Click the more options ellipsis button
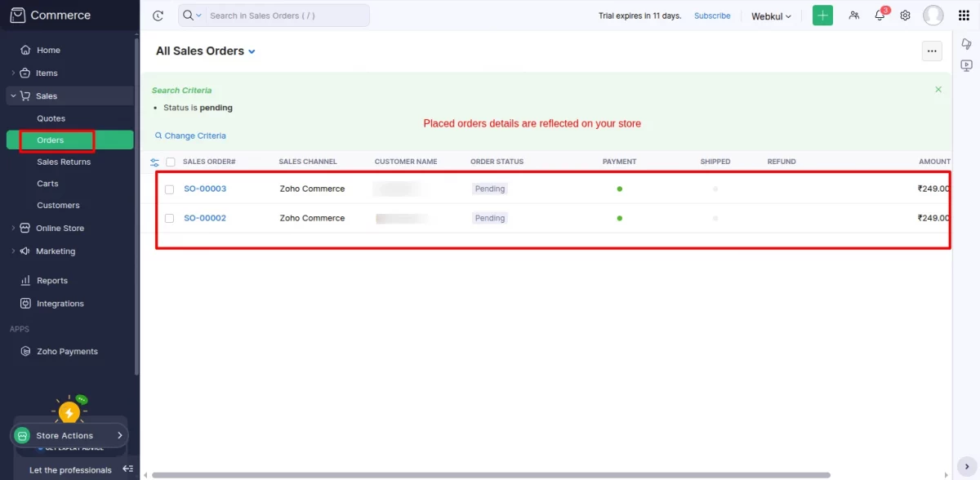The width and height of the screenshot is (980, 480). (932, 51)
